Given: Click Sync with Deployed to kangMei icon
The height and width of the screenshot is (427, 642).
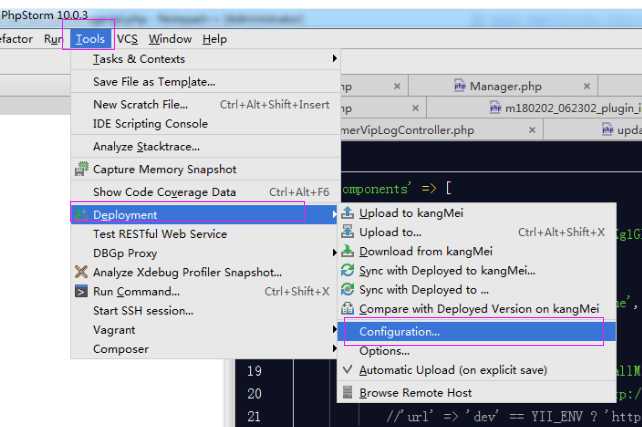Looking at the screenshot, I should (x=348, y=271).
